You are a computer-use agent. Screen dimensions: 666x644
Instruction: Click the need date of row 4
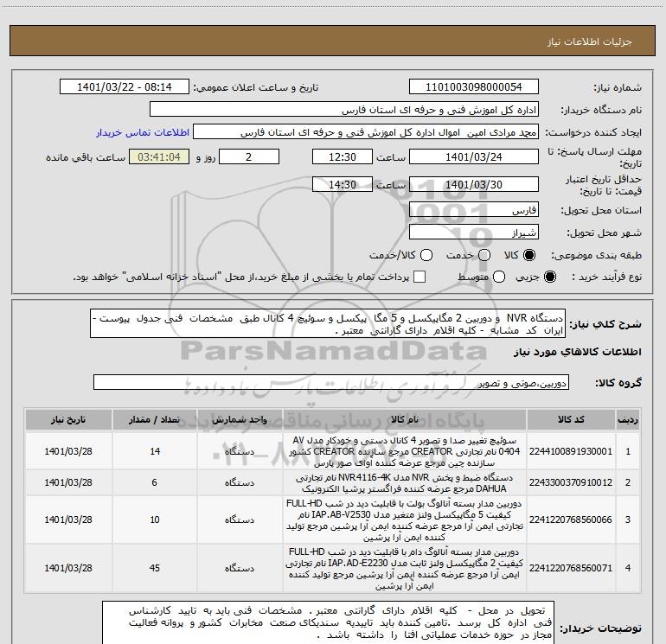point(68,568)
